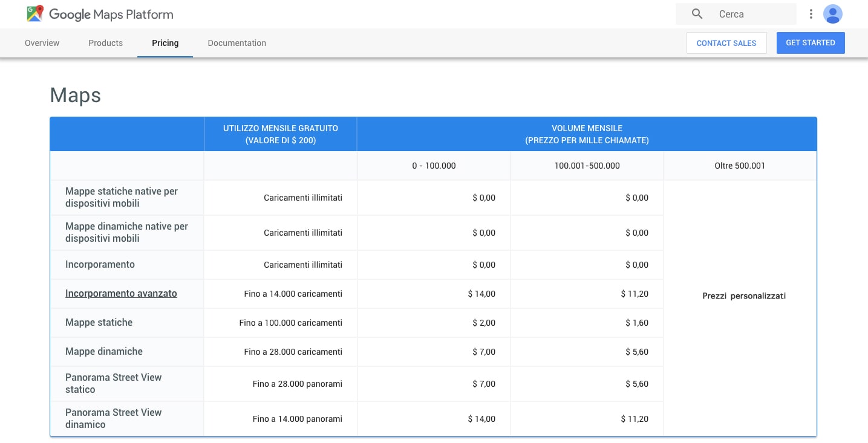This screenshot has height=443, width=868.
Task: Click $ 7,00 in the Mappe dinamiche row
Action: point(484,352)
